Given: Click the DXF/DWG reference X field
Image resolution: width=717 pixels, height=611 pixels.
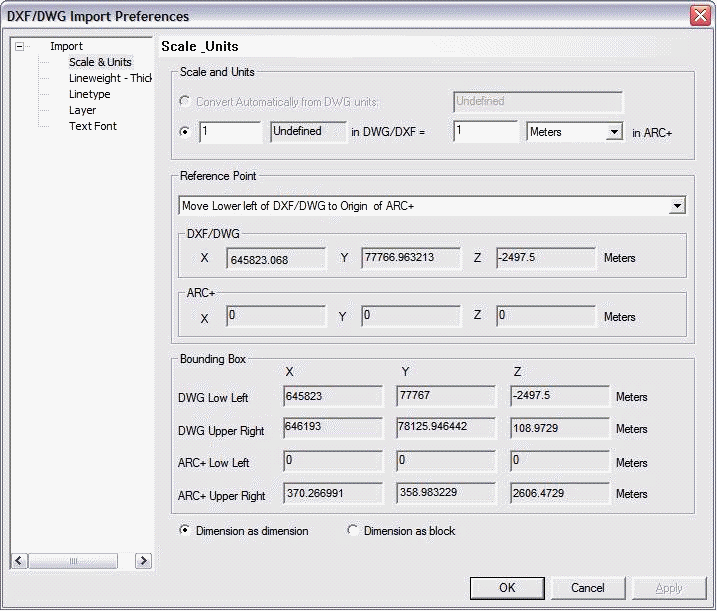Looking at the screenshot, I should pyautogui.click(x=276, y=259).
